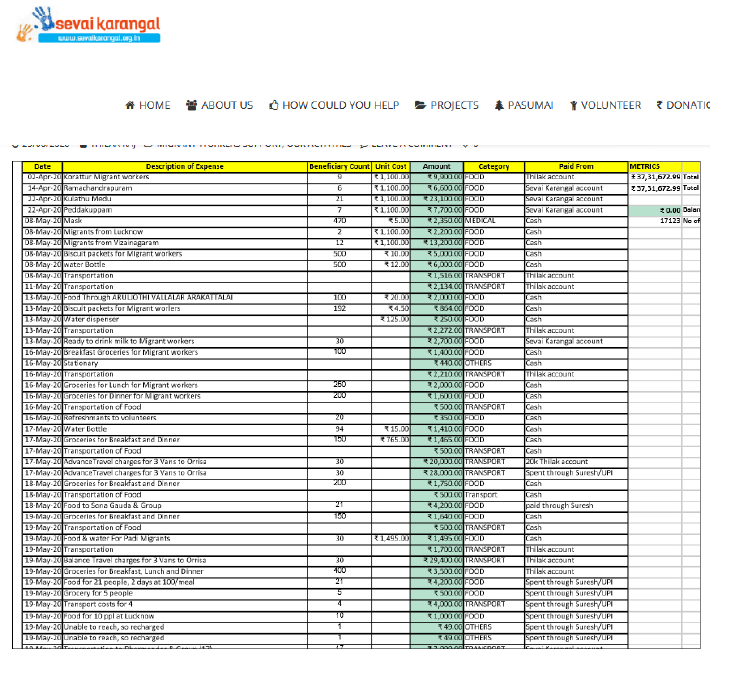Click the icon beside Volunteer
The height and width of the screenshot is (682, 739).
[x=574, y=105]
